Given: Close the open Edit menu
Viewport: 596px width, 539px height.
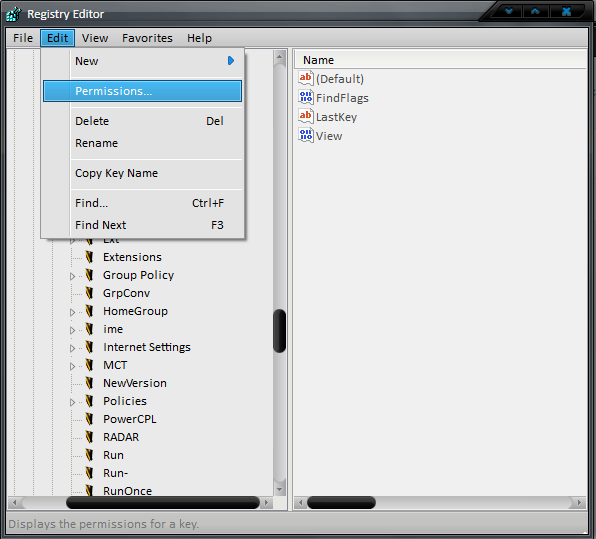Looking at the screenshot, I should [x=57, y=38].
